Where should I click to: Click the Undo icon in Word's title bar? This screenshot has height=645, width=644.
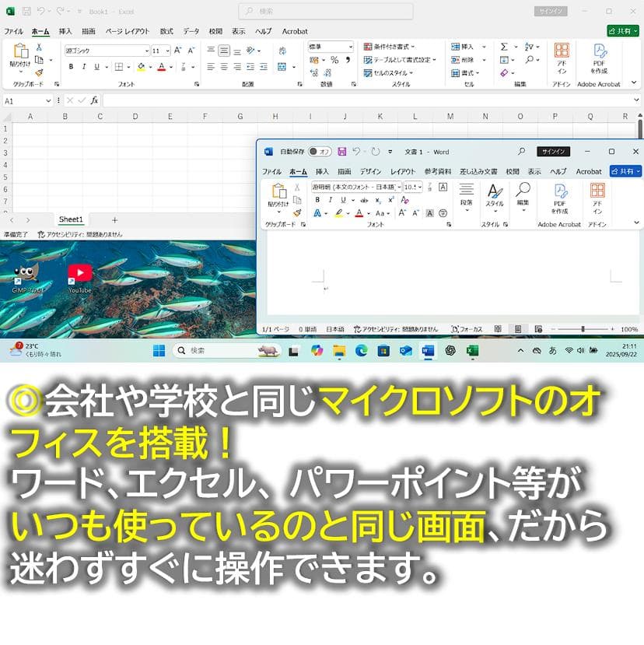pos(356,152)
